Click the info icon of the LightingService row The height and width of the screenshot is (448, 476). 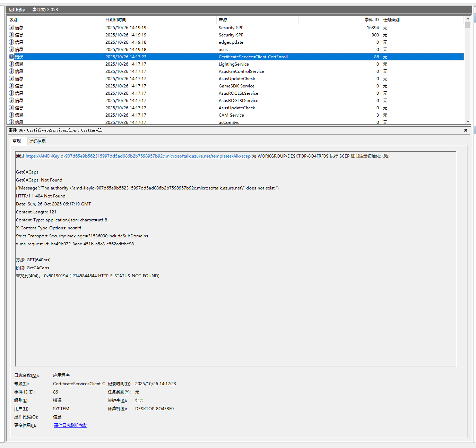pos(11,64)
